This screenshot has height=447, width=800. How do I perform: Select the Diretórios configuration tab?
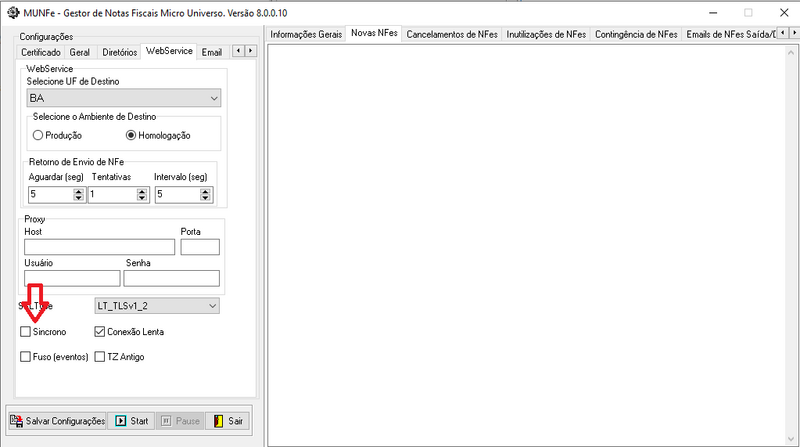coord(119,52)
